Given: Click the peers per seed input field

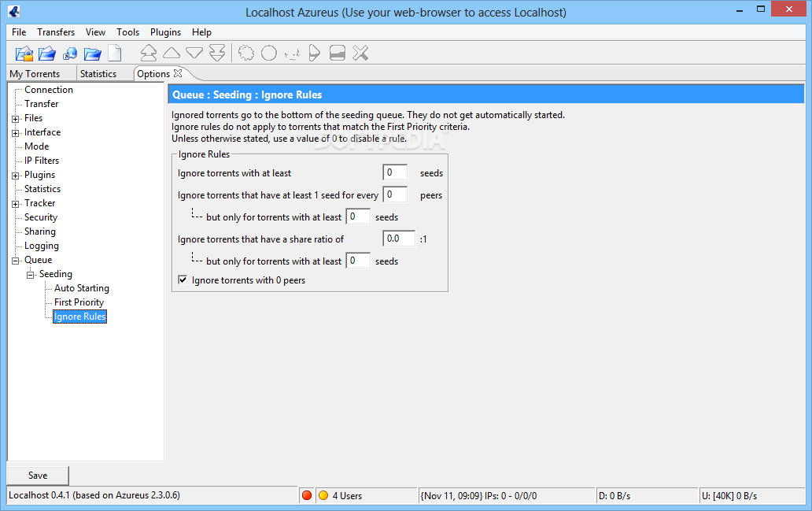Looking at the screenshot, I should pyautogui.click(x=395, y=194).
